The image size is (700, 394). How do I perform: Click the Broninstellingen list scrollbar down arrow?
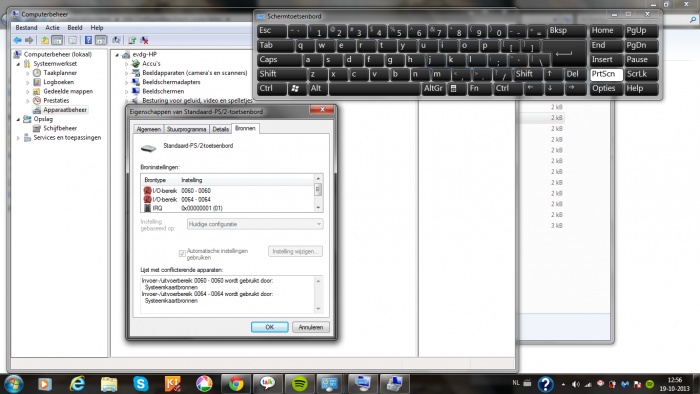coord(318,207)
